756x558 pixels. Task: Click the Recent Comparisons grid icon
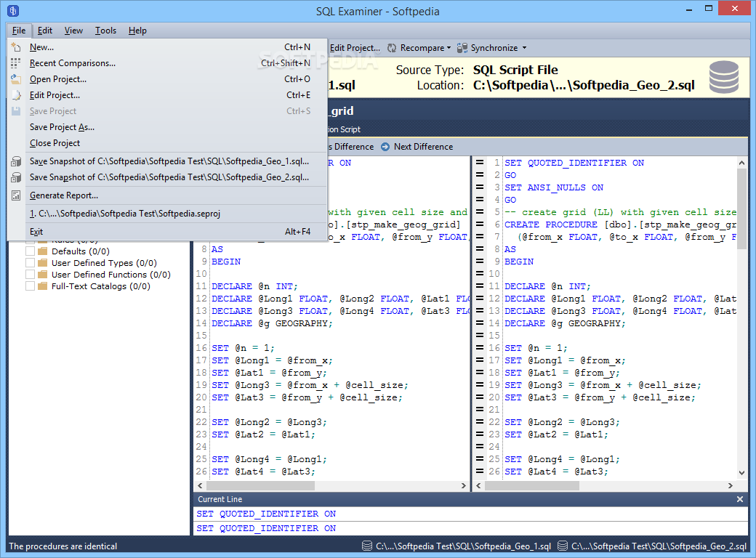pyautogui.click(x=16, y=63)
